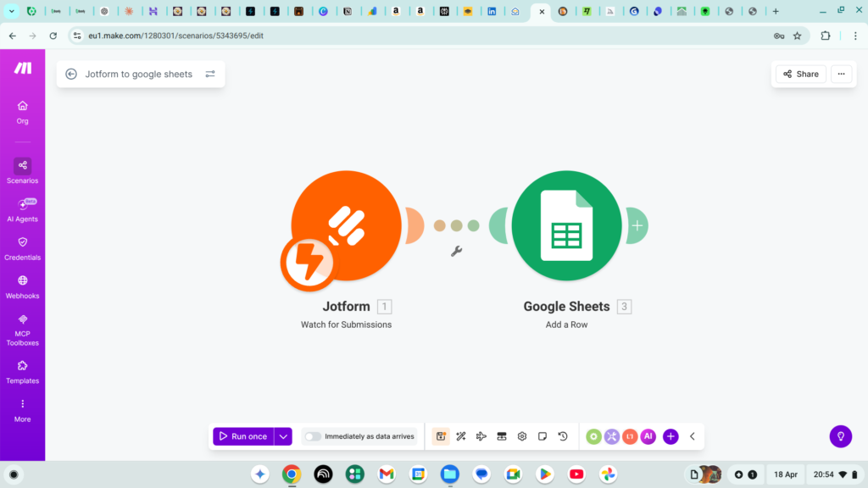This screenshot has height=488, width=868.
Task: Open the clock and status tray
Action: 835,474
